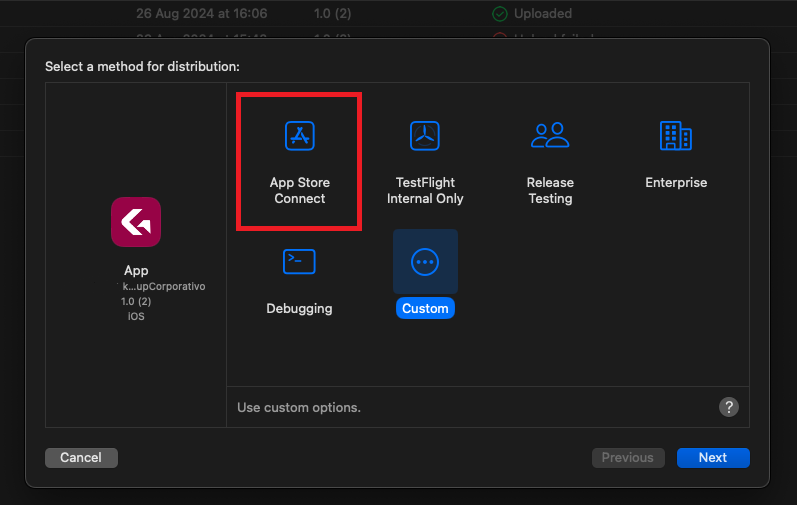The width and height of the screenshot is (797, 505).
Task: Select the Enterprise building icon
Action: pos(676,135)
